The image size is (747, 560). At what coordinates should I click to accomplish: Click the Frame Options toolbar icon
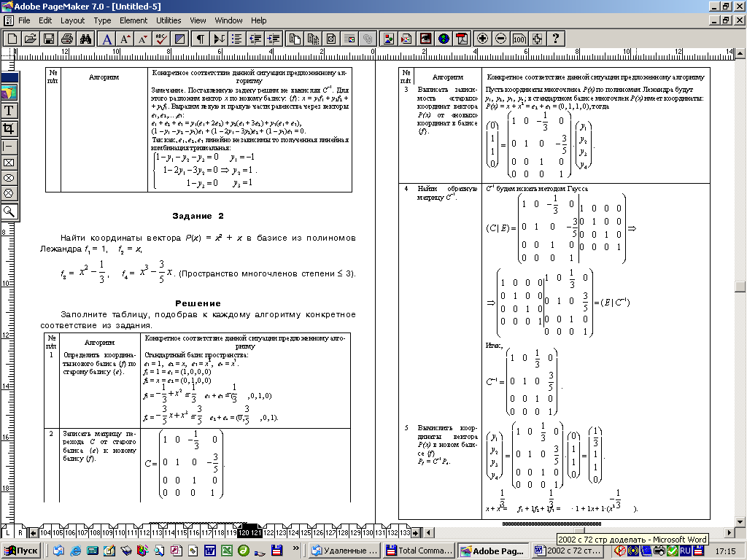tap(331, 39)
